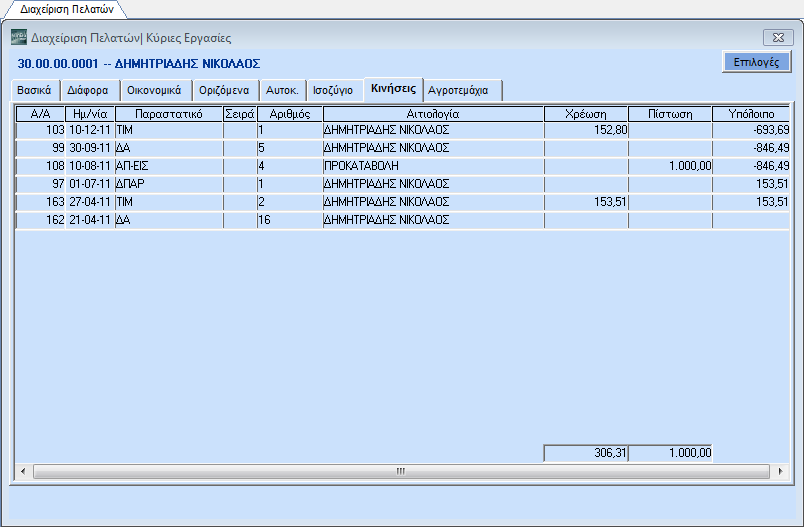Click the ΤΙΜ cell dated 10-12-11
Screen dimensions: 804x527
(169, 130)
